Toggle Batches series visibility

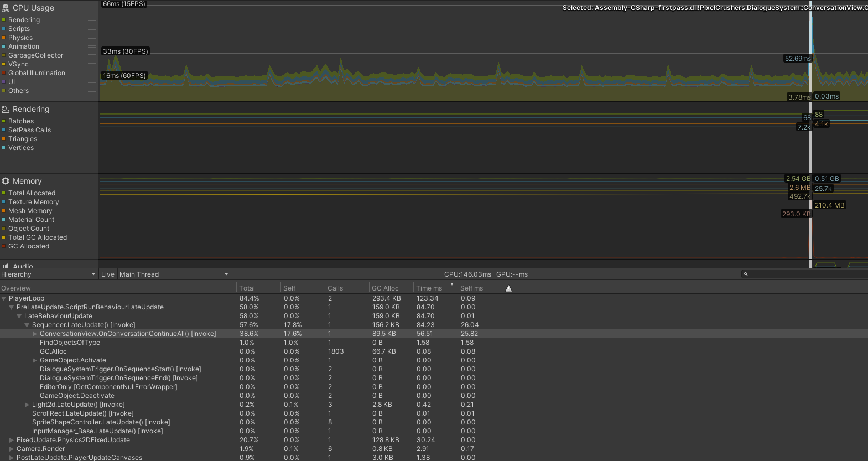(x=4, y=121)
